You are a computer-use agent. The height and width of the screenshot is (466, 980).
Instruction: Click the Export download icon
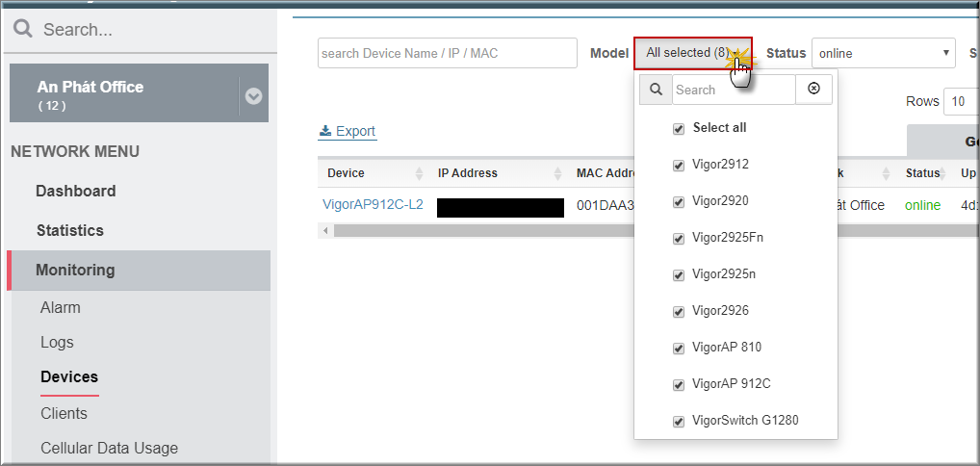click(x=325, y=131)
